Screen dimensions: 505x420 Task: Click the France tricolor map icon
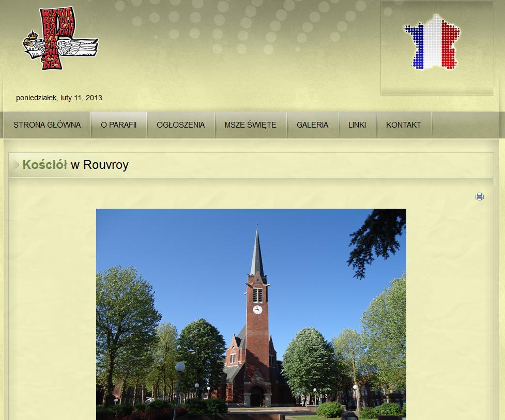432,43
